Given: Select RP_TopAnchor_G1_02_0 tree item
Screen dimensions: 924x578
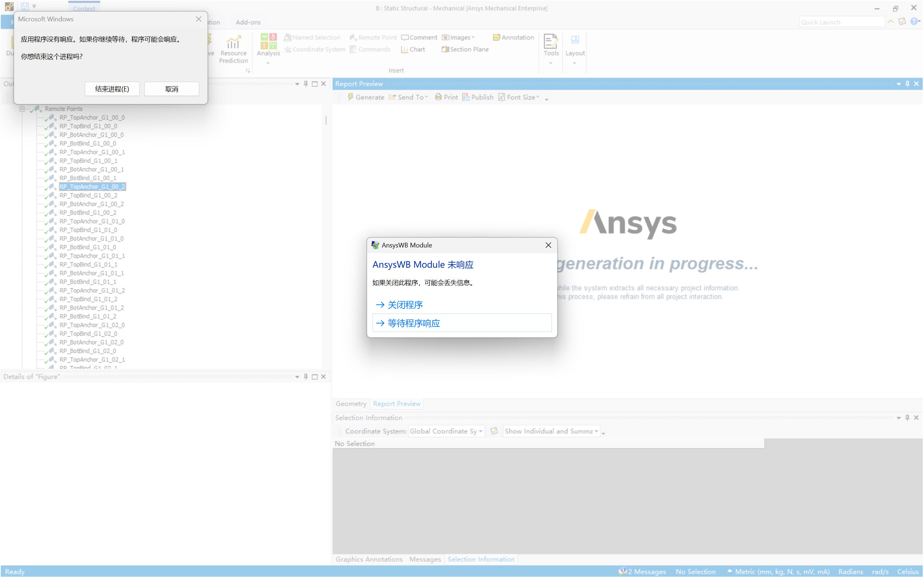Looking at the screenshot, I should [92, 325].
